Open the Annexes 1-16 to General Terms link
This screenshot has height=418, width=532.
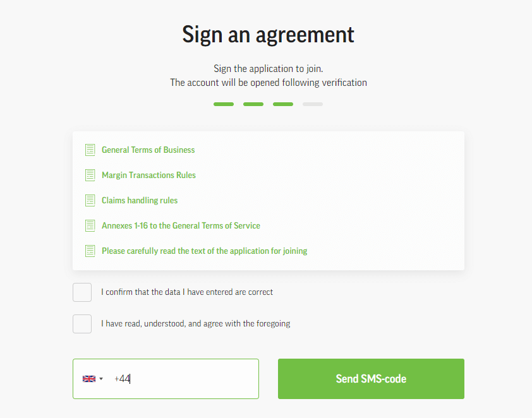pyautogui.click(x=181, y=226)
